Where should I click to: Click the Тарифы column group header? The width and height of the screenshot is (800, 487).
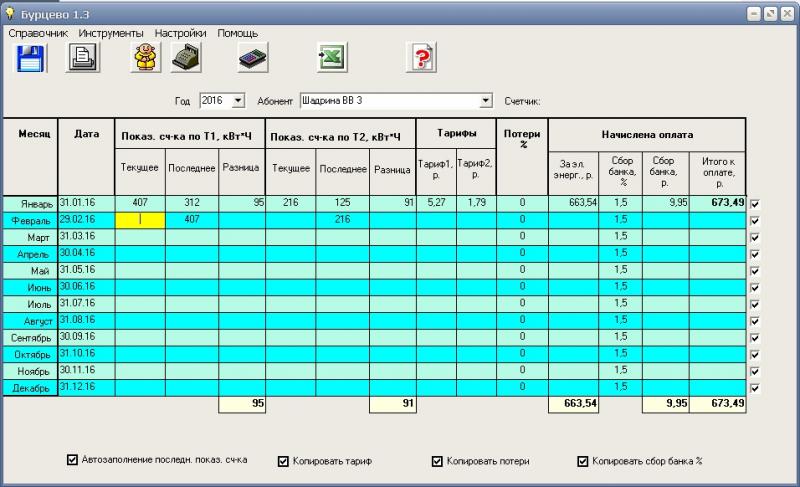(x=456, y=134)
